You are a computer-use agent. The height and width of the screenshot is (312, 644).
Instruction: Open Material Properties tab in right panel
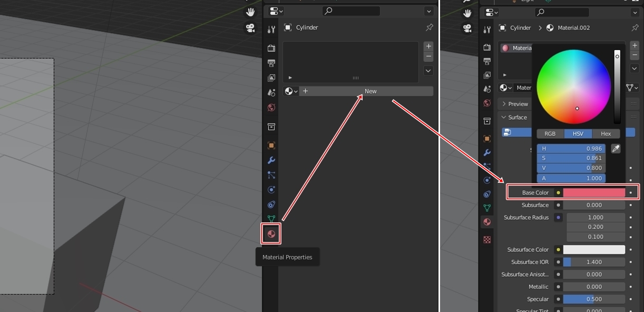pos(487,222)
